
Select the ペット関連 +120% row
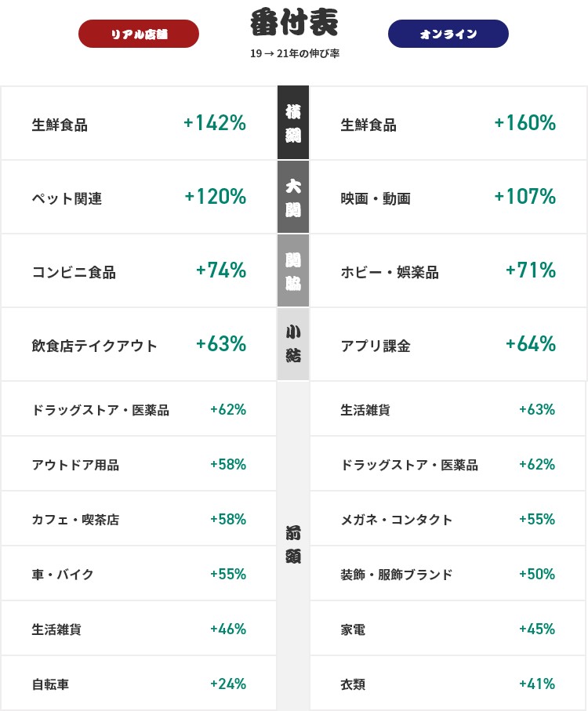pyautogui.click(x=139, y=197)
